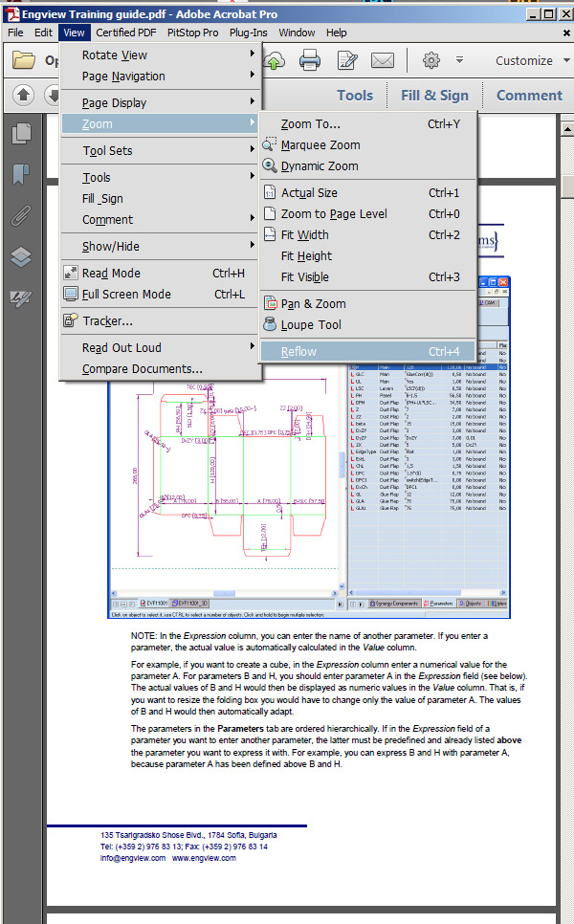Open Layers panel in sidebar

click(21, 257)
